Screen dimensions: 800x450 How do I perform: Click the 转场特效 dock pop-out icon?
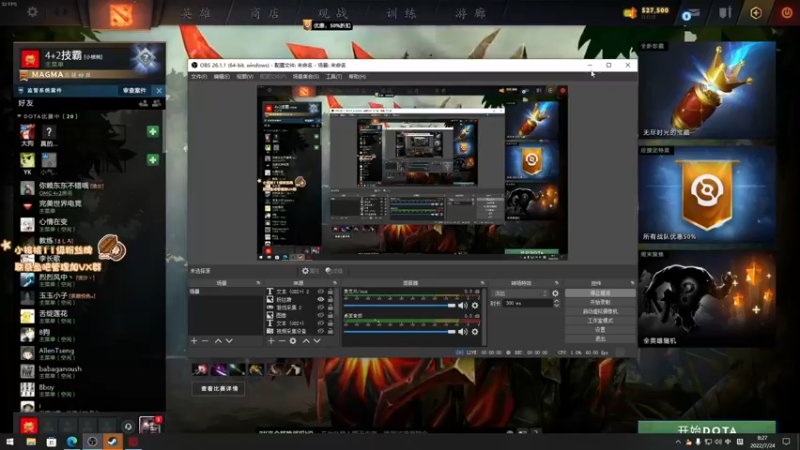[556, 283]
